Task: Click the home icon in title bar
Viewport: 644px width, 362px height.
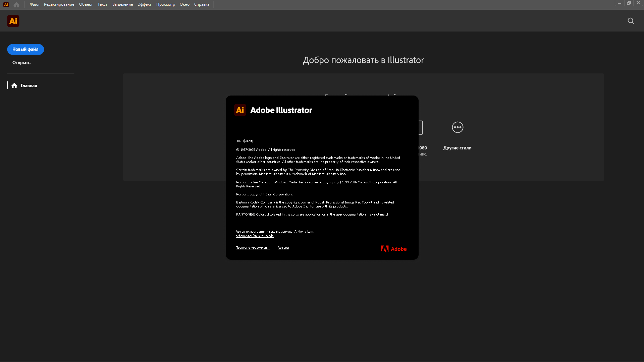Action: [16, 5]
